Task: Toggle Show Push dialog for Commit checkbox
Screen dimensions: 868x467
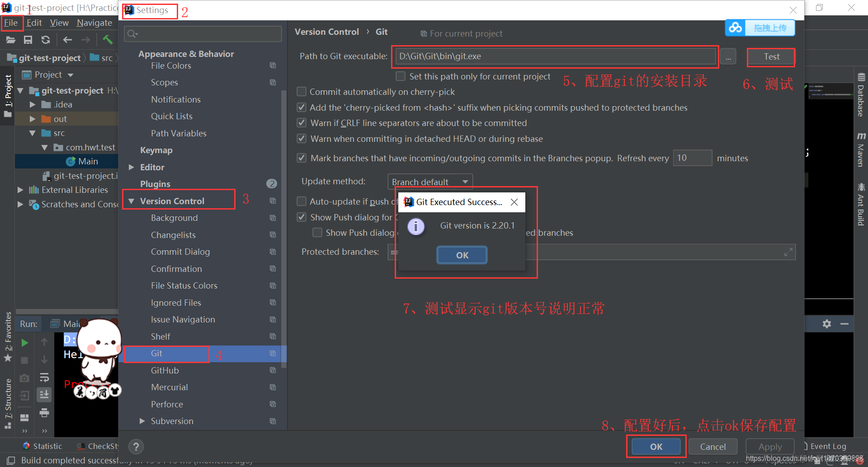Action: pyautogui.click(x=302, y=217)
